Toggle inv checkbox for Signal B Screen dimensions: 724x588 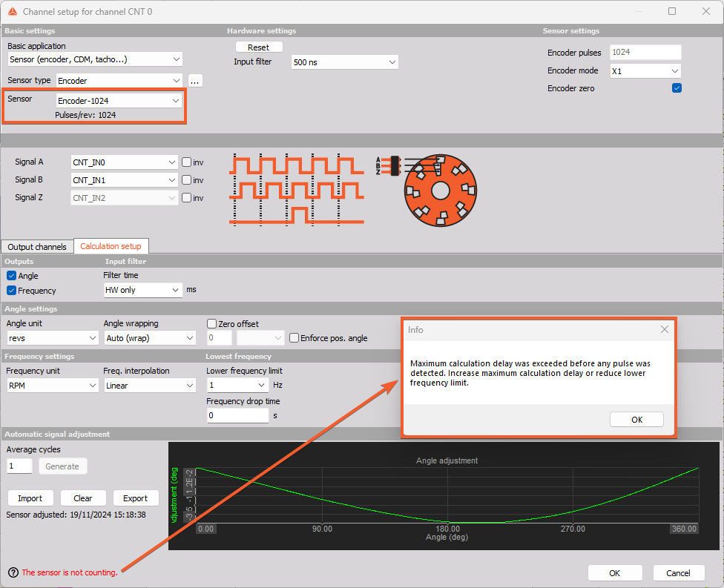pyautogui.click(x=186, y=179)
